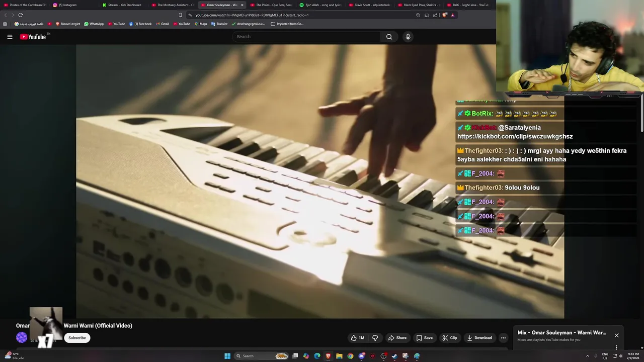
Task: Open the kickbot.com clip link in chat
Action: coord(515,137)
